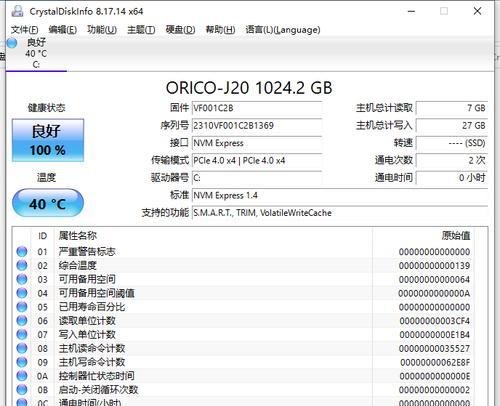The height and width of the screenshot is (406, 500).
Task: Click the supported features field S.M.A.R.T., TRIM
Action: coord(340,213)
